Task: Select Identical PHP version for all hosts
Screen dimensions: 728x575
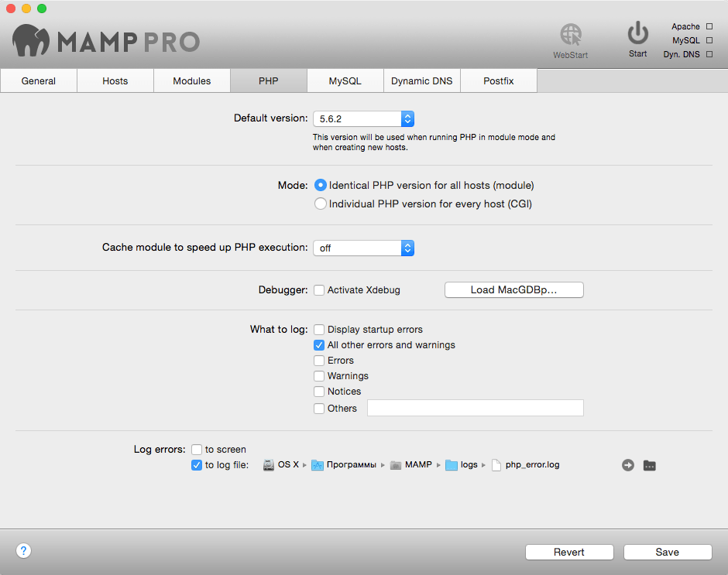Action: click(321, 185)
